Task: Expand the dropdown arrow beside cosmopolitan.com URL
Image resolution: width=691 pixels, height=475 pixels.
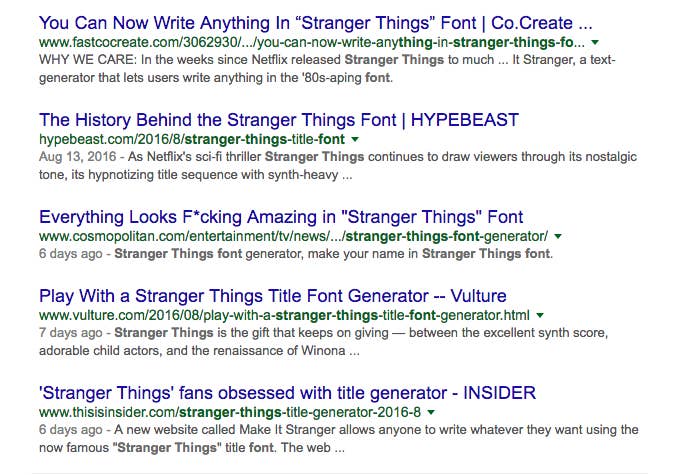Action: coord(558,236)
